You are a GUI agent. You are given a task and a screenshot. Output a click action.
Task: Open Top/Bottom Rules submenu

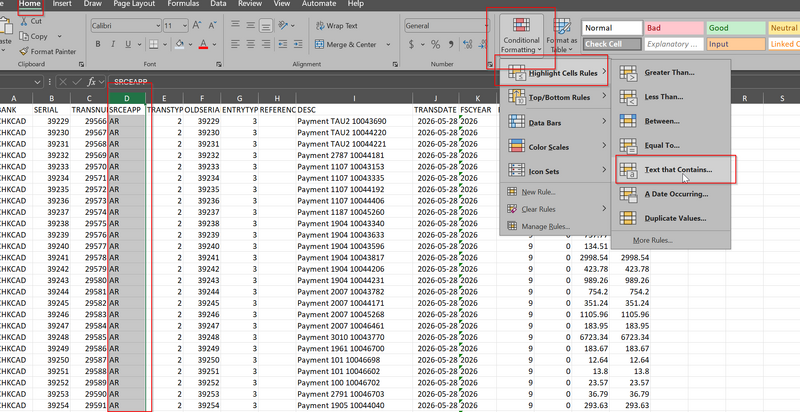tap(555, 97)
